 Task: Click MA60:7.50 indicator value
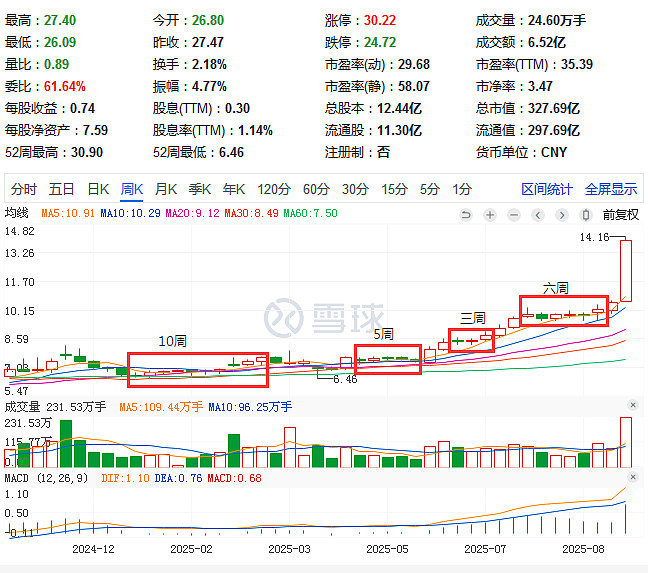pos(310,213)
